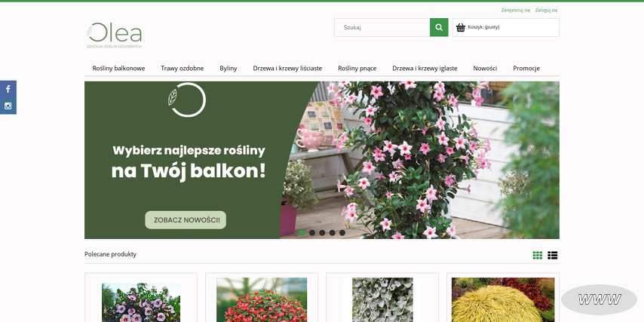This screenshot has width=644, height=322.
Task: Click the Polecane produkty heading
Action: click(111, 254)
